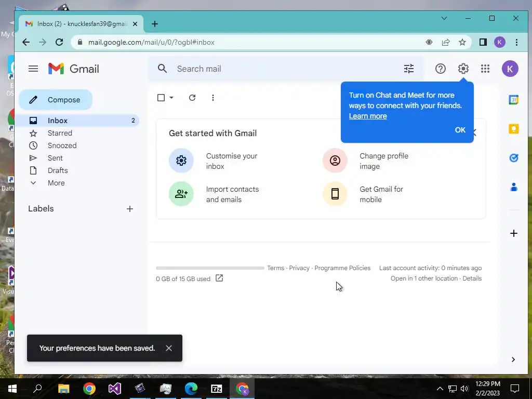Screen dimensions: 532x399
Task: Open the Programme Policies link
Action: [x=342, y=268]
